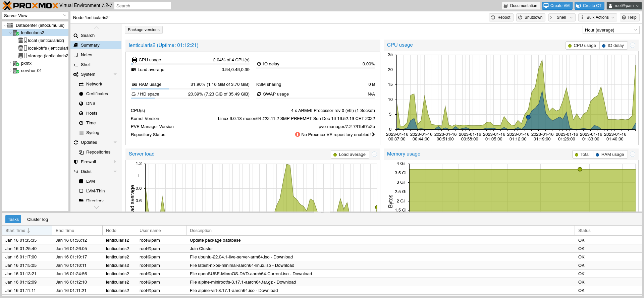Screen dimensions: 644x298
Task: Click the Proxmox logo
Action: click(x=30, y=6)
